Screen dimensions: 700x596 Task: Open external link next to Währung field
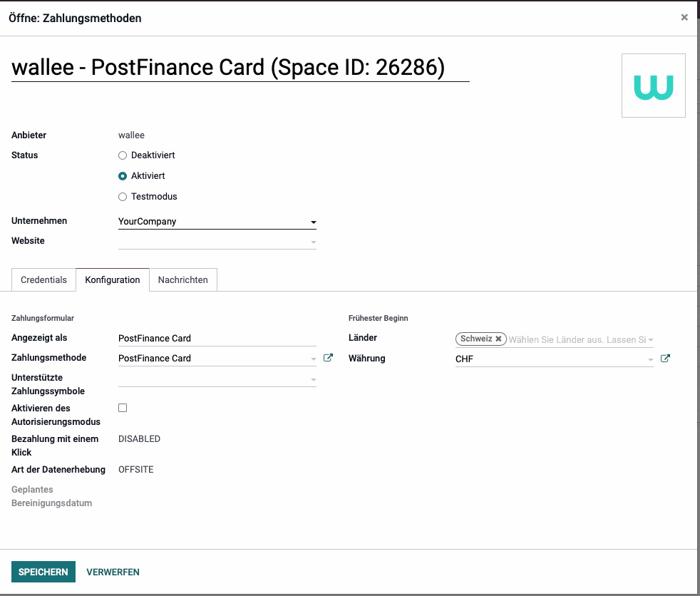(x=665, y=358)
